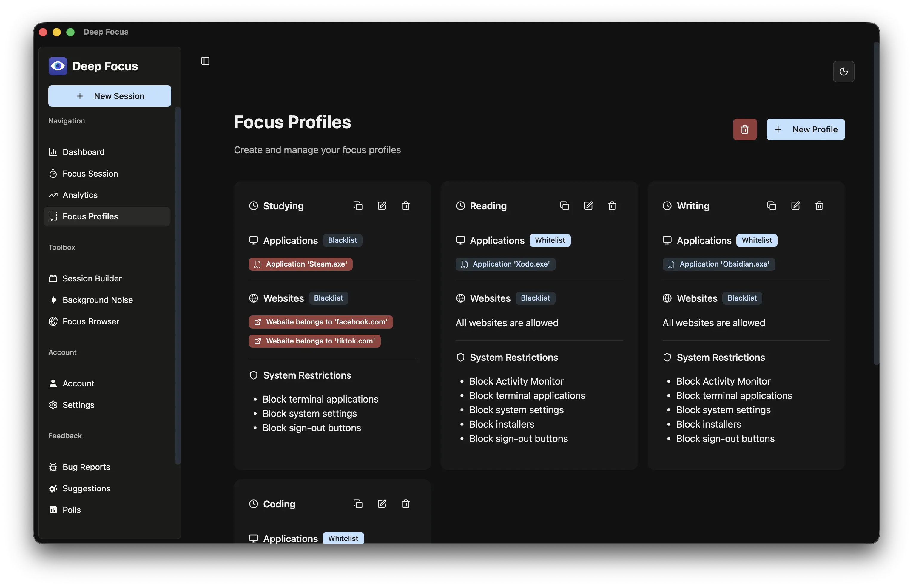Open Suggestions under Feedback
913x588 pixels.
(x=107, y=488)
